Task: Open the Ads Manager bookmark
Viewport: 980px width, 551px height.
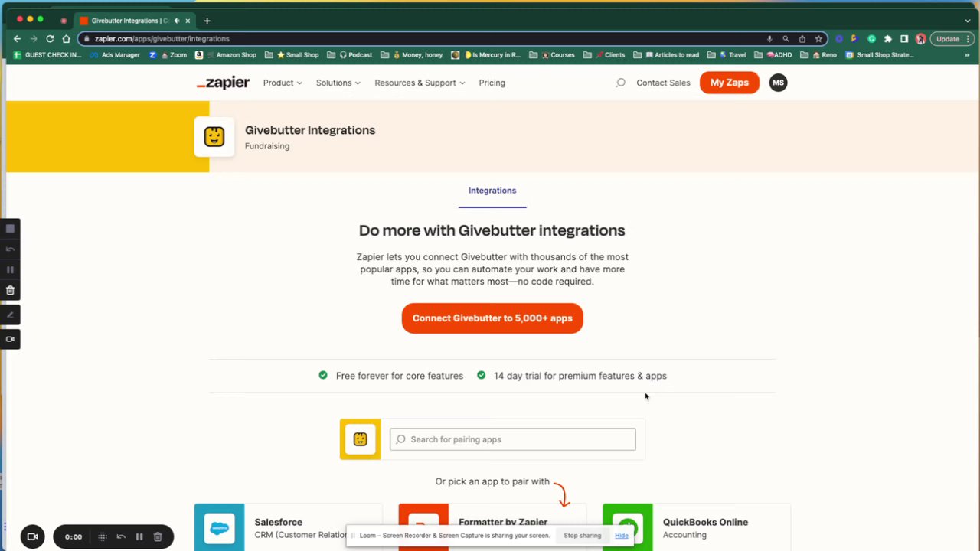Action: click(x=114, y=55)
